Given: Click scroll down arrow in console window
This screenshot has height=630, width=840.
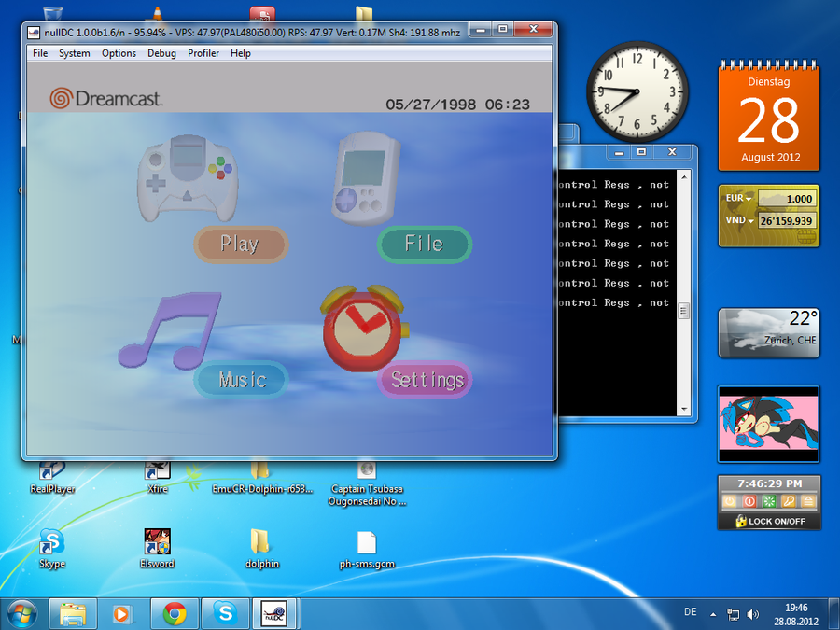Looking at the screenshot, I should [x=683, y=410].
